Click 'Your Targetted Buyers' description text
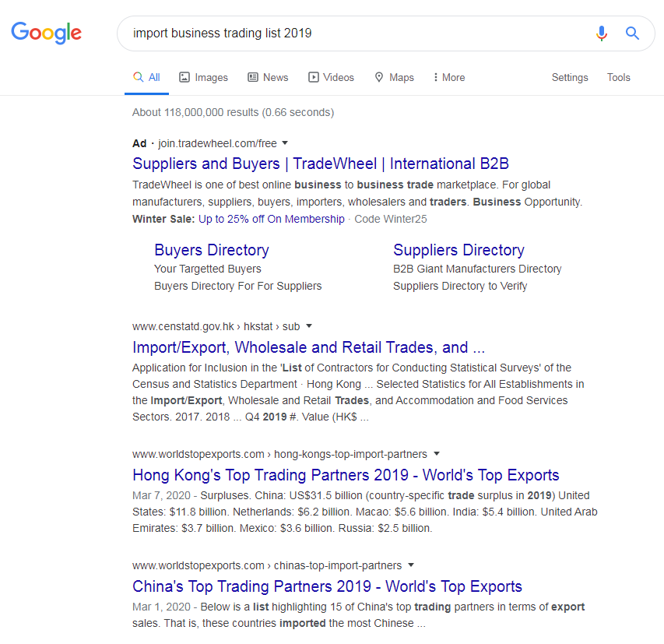 (x=208, y=269)
